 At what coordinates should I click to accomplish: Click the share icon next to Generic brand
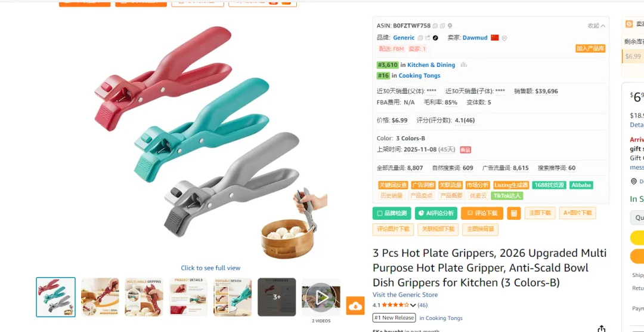point(428,38)
